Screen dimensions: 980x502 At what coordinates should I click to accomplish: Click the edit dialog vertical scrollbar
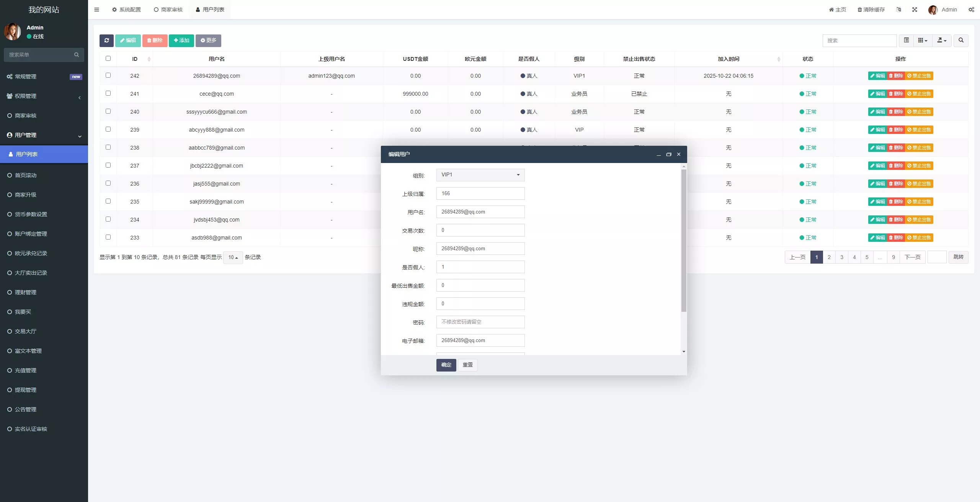(684, 241)
